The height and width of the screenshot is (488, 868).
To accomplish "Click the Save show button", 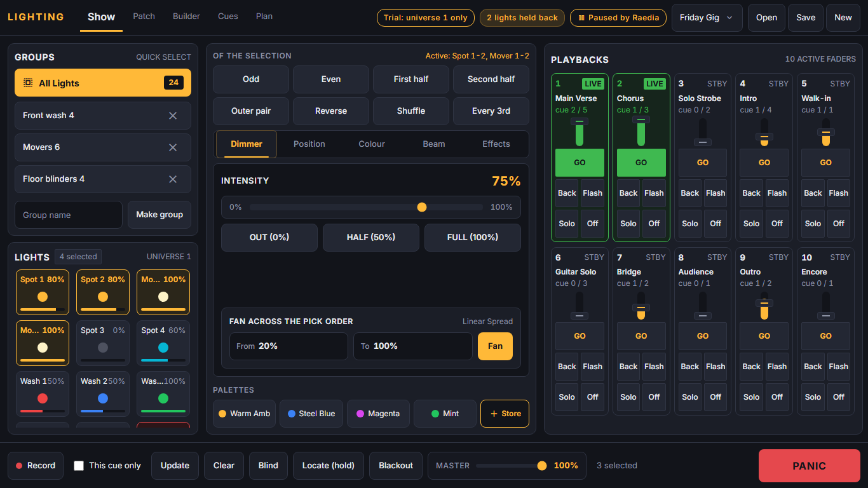I will [x=806, y=18].
